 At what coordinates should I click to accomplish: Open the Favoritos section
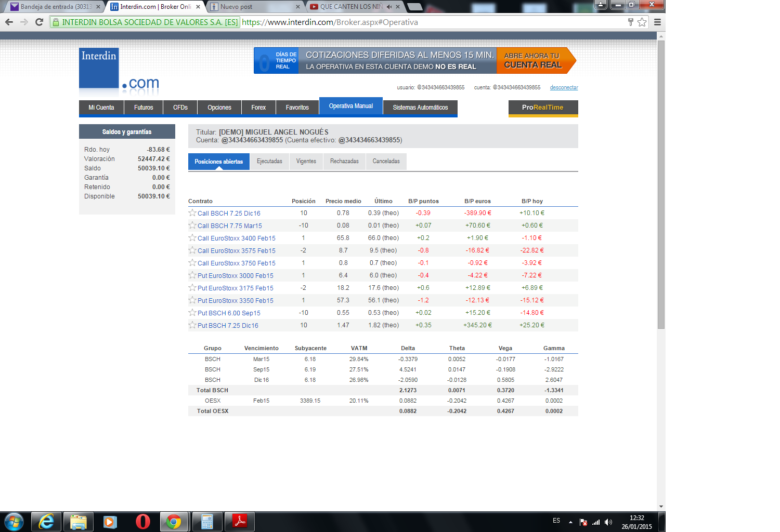[x=297, y=108]
